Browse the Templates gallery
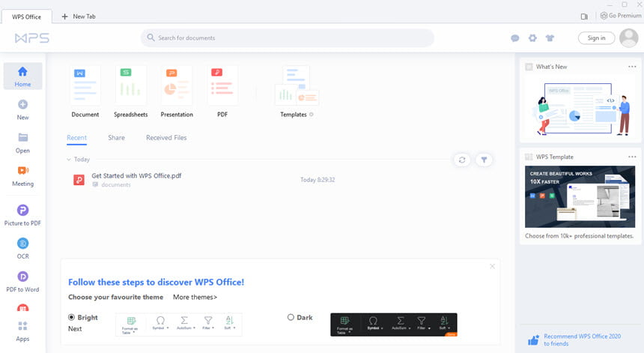Image resolution: width=644 pixels, height=353 pixels. [297, 92]
